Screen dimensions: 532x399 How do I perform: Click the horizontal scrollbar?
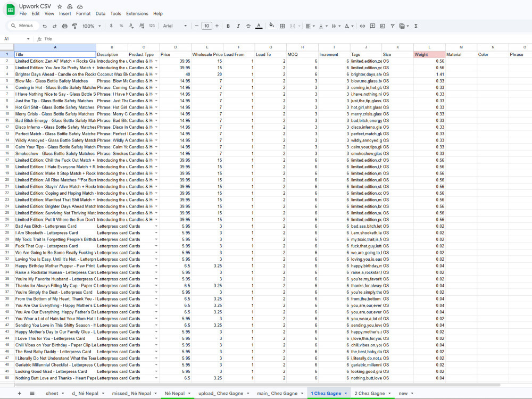click(258, 385)
